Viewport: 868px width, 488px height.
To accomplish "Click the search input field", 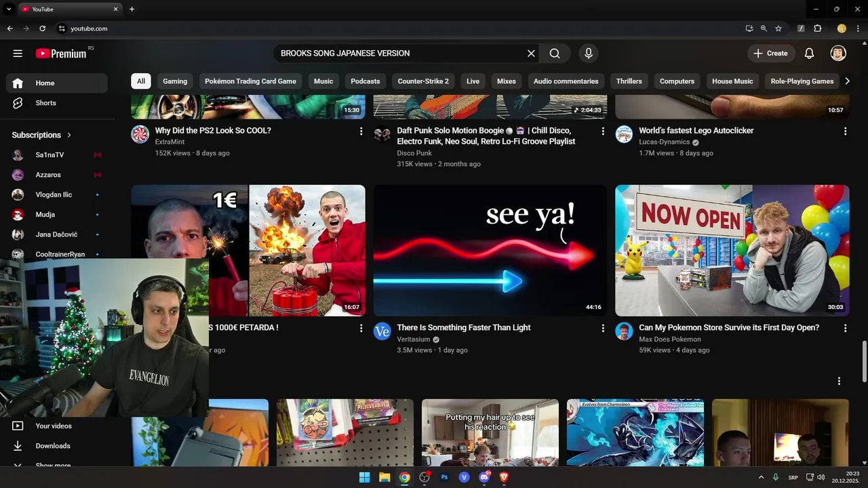I will (x=400, y=54).
